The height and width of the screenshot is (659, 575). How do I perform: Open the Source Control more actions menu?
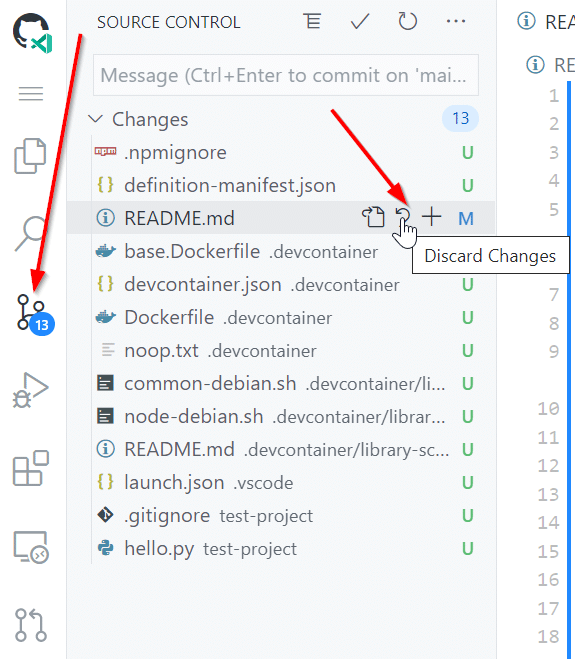click(x=456, y=21)
